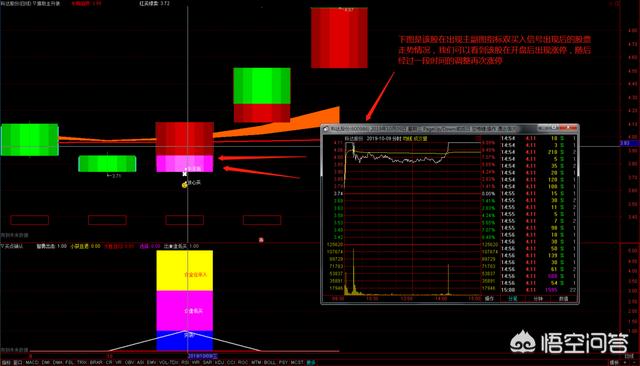Screen dimensions: 640x366
Task: Click 操作 tab in intraday popup window
Action: tap(489, 299)
